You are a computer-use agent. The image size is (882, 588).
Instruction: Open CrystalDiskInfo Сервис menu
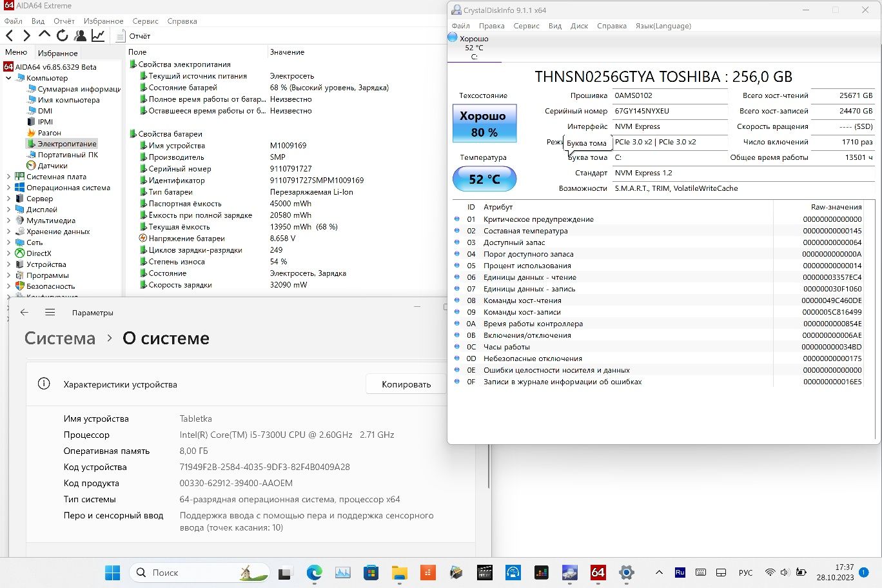click(x=526, y=26)
